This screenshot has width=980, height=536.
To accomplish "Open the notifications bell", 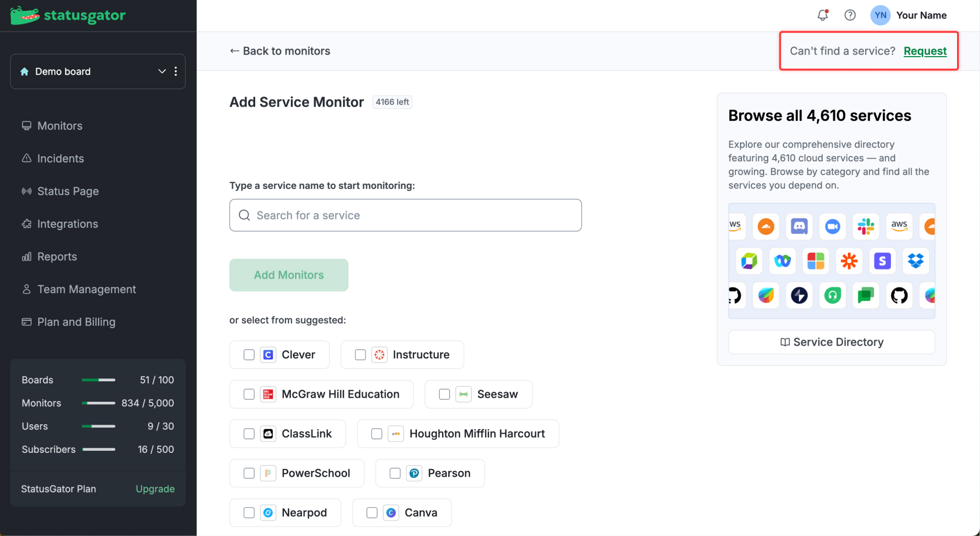I will pos(822,15).
